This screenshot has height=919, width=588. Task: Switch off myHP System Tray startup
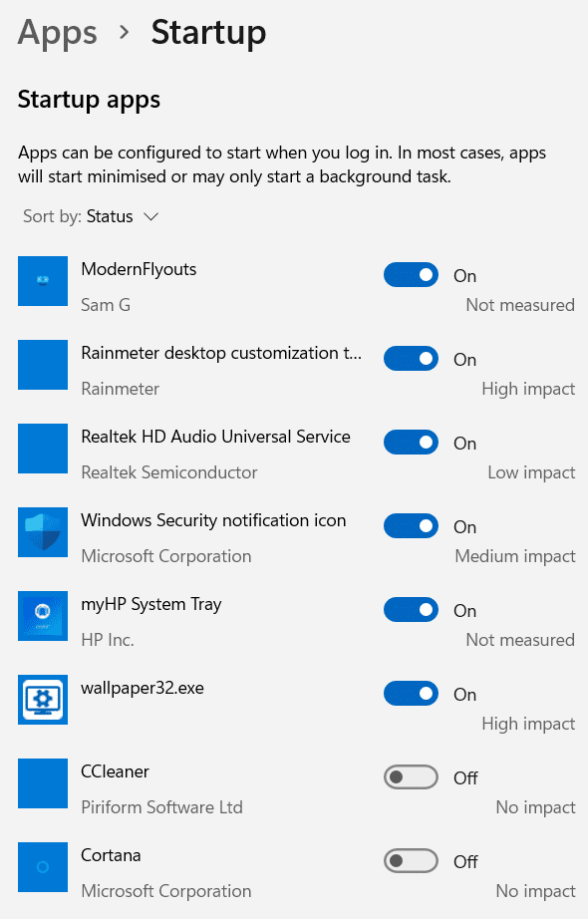pos(411,610)
